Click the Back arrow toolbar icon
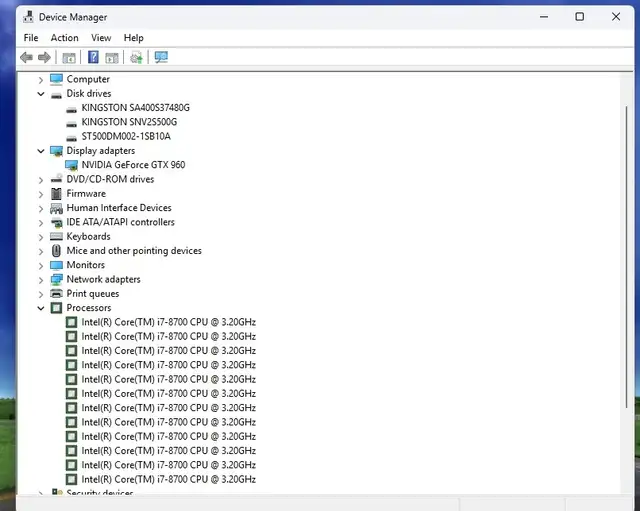This screenshot has height=511, width=640. (x=27, y=58)
